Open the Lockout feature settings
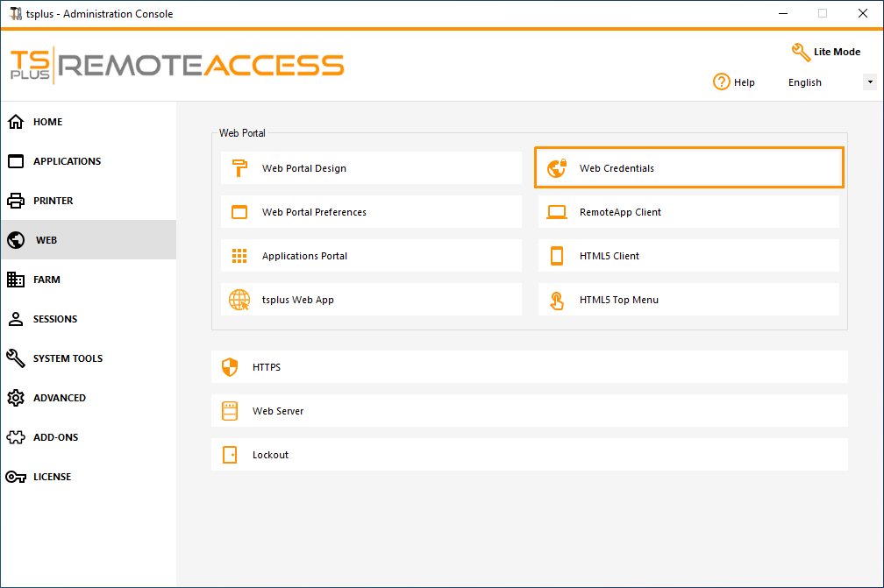884x588 pixels. click(x=529, y=455)
